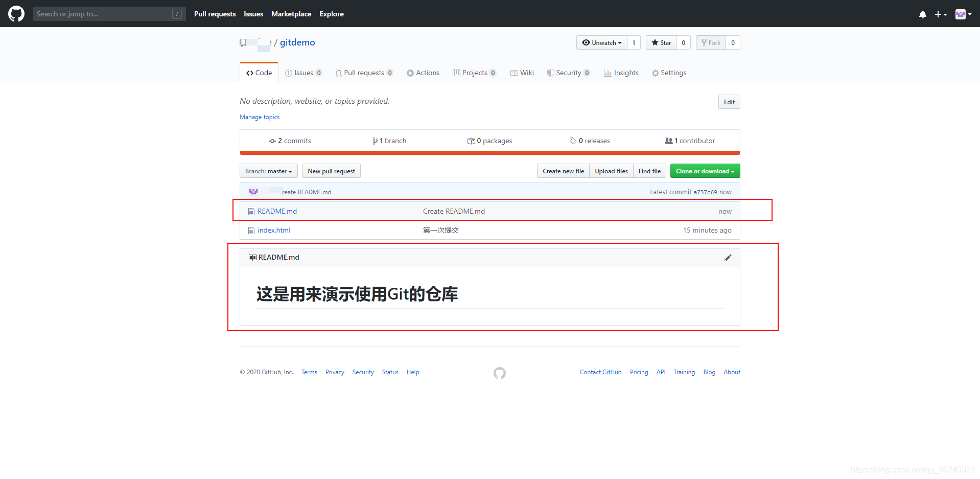View the 1 branch list
The height and width of the screenshot is (479, 980).
click(x=389, y=141)
